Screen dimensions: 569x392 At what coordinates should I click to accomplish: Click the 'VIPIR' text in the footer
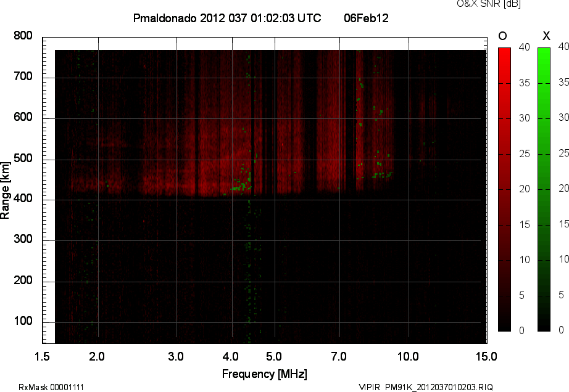pyautogui.click(x=370, y=387)
